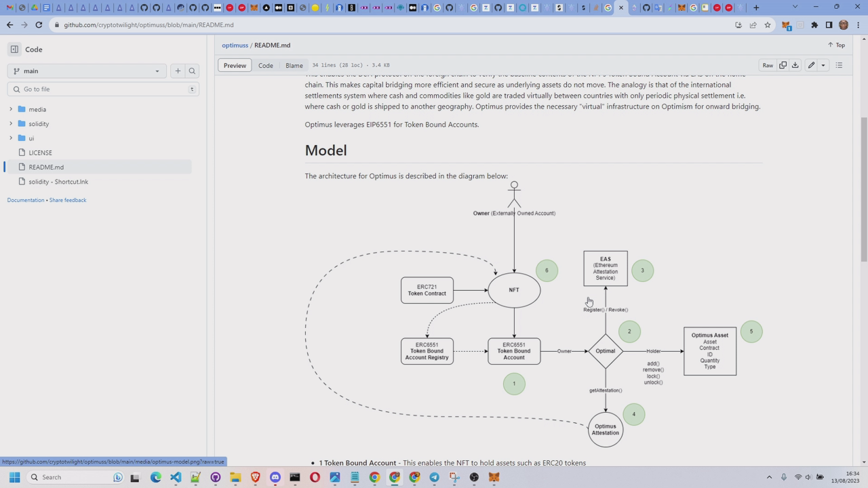This screenshot has height=488, width=868.
Task: Bookmark this page with star icon
Action: tap(768, 25)
